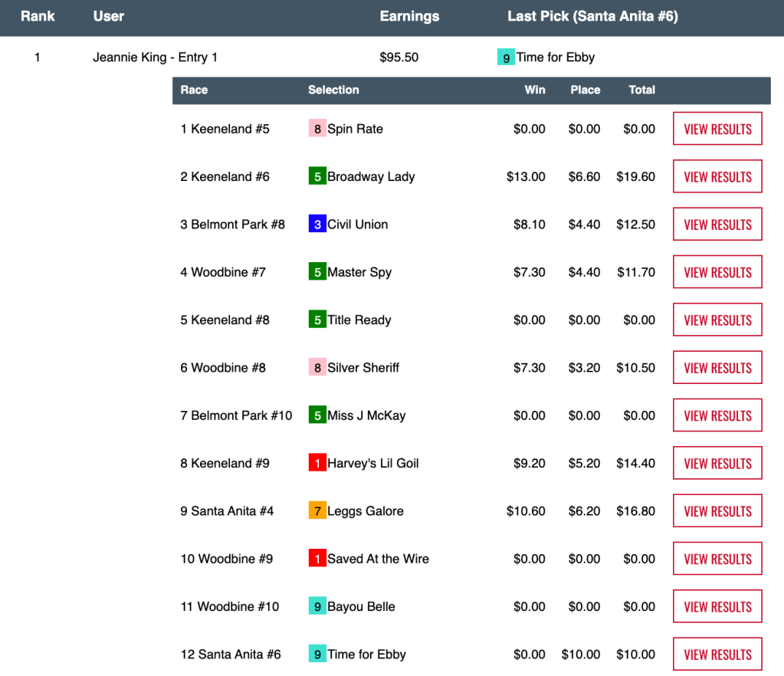Select the Master Spy selection name

tap(359, 272)
